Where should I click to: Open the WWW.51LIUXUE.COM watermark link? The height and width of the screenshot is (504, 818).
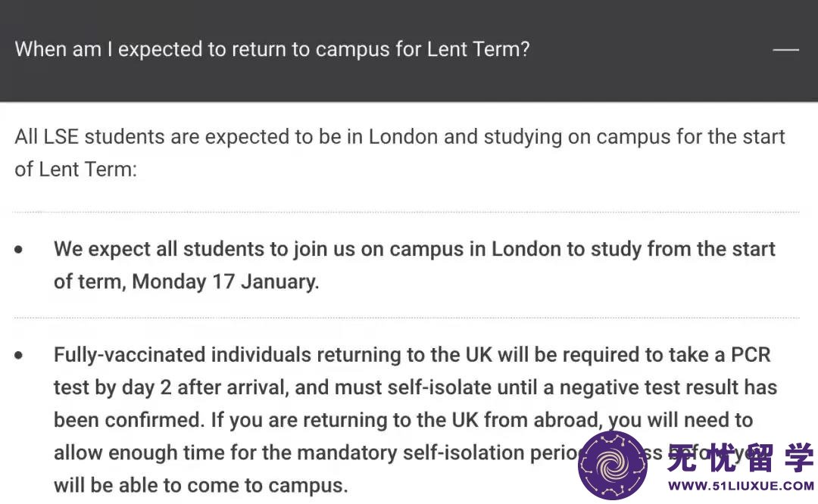pos(741,486)
